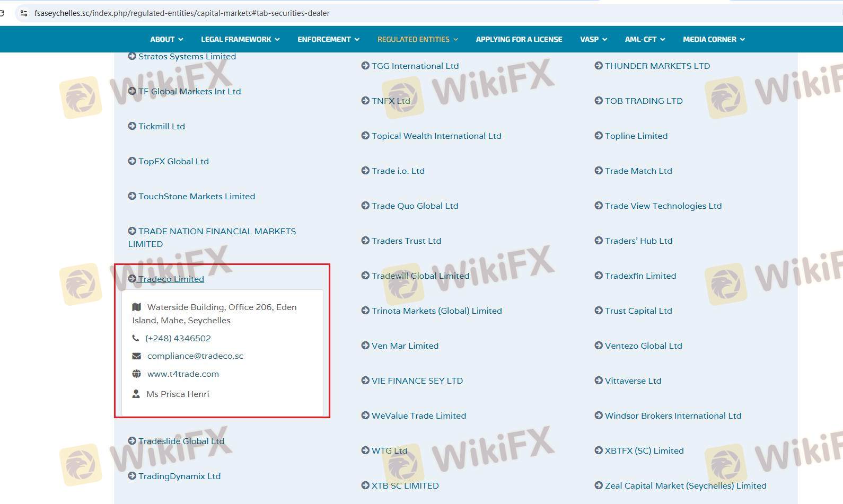The width and height of the screenshot is (843, 504).
Task: Open the ABOUT dropdown menu
Action: 166,39
